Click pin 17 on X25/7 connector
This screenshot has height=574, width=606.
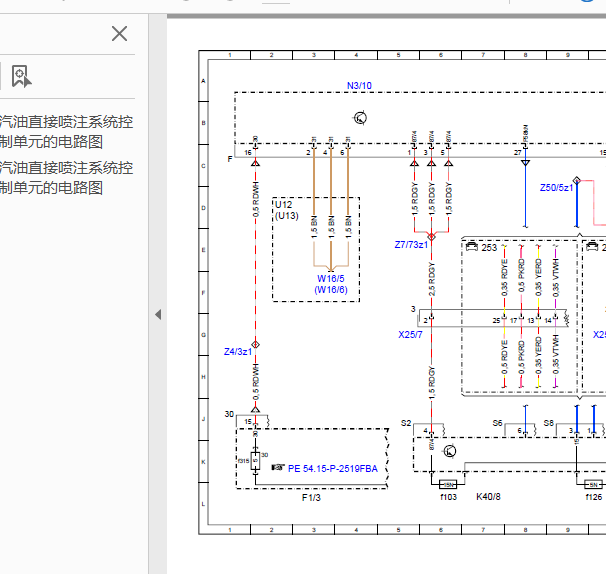(x=513, y=320)
